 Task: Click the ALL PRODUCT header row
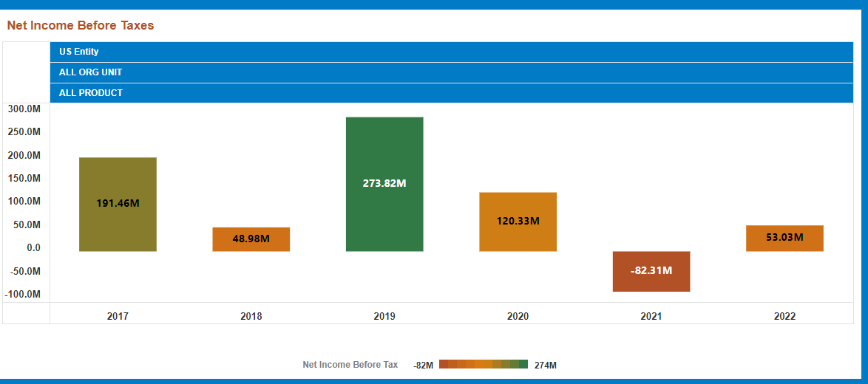(452, 93)
